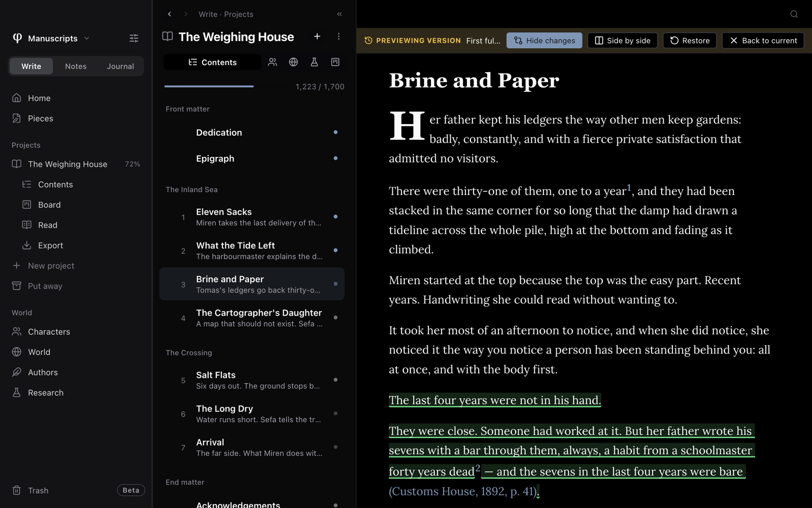The height and width of the screenshot is (508, 812).
Task: Switch to the research flask panel icon
Action: (x=314, y=62)
